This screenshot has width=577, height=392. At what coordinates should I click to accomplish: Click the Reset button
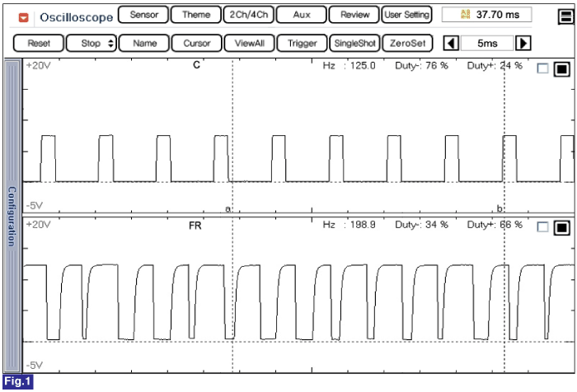(x=39, y=44)
